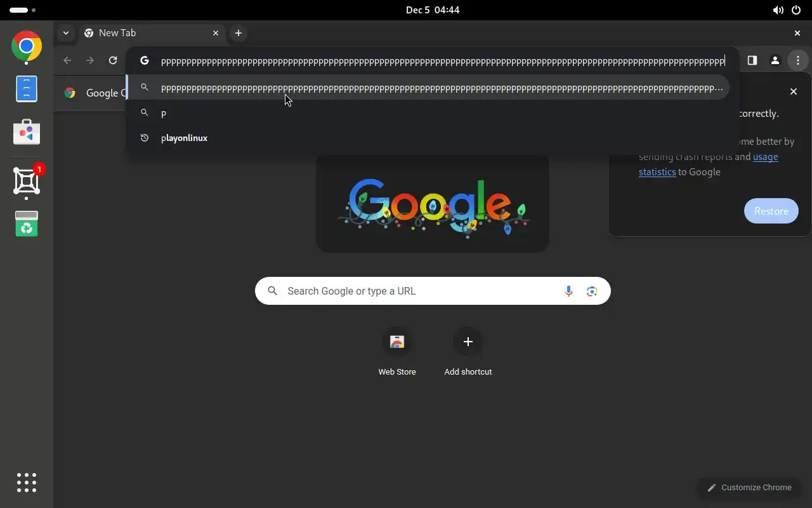Open the Trash recycle bin dock icon
This screenshot has height=508, width=812.
[x=27, y=224]
